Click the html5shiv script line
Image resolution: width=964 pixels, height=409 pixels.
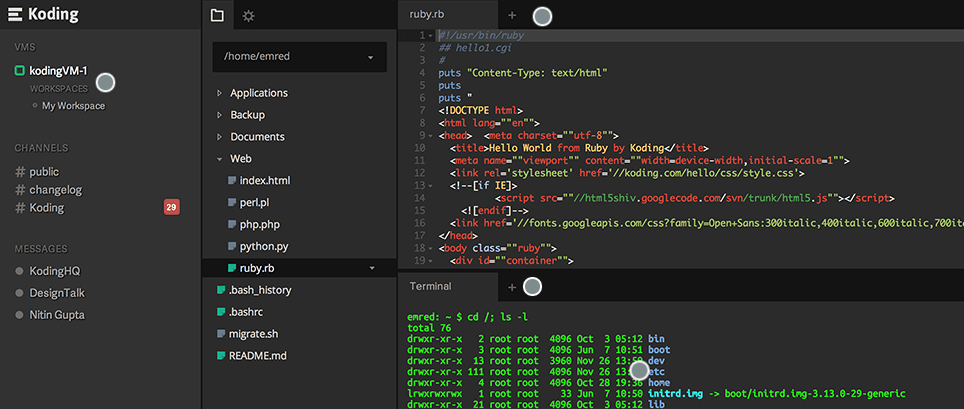pos(693,199)
